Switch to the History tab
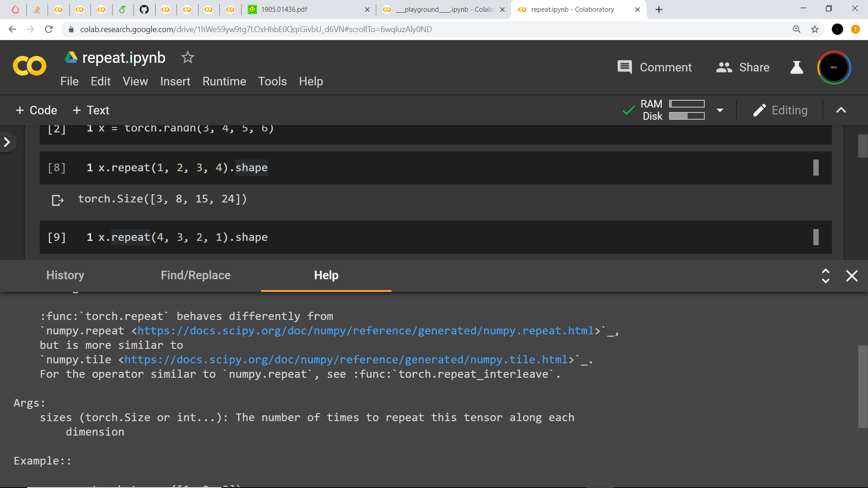The height and width of the screenshot is (488, 868). pos(65,275)
